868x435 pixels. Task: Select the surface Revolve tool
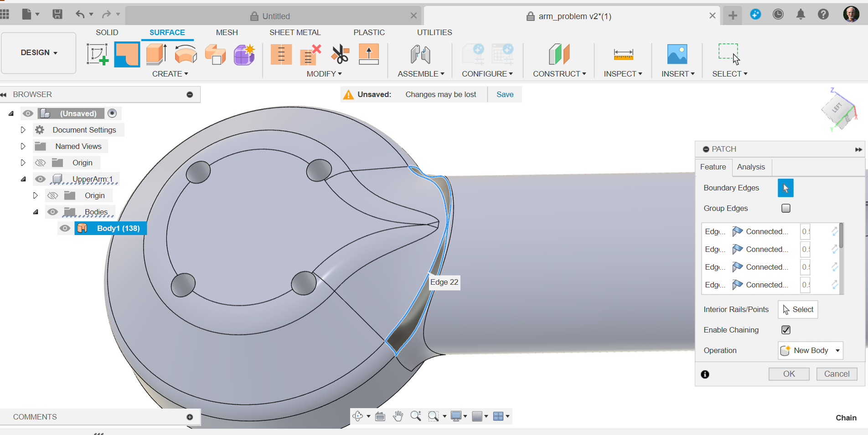pyautogui.click(x=186, y=54)
